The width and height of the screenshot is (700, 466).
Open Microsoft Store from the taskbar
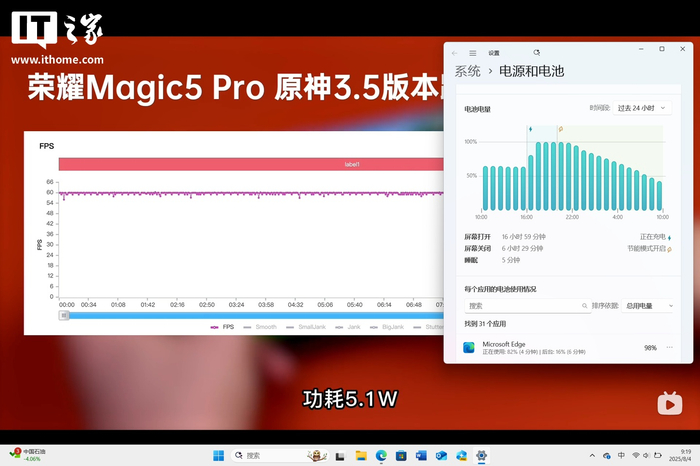point(401,456)
